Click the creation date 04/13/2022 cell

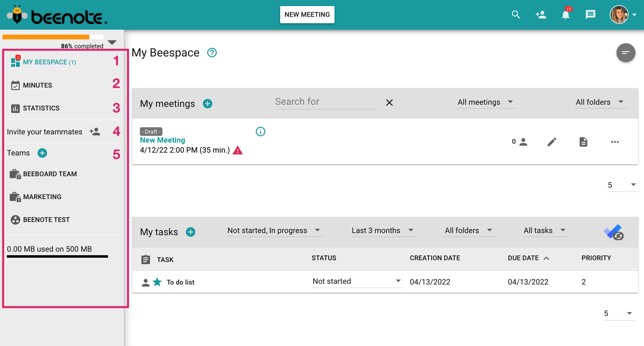tap(430, 282)
